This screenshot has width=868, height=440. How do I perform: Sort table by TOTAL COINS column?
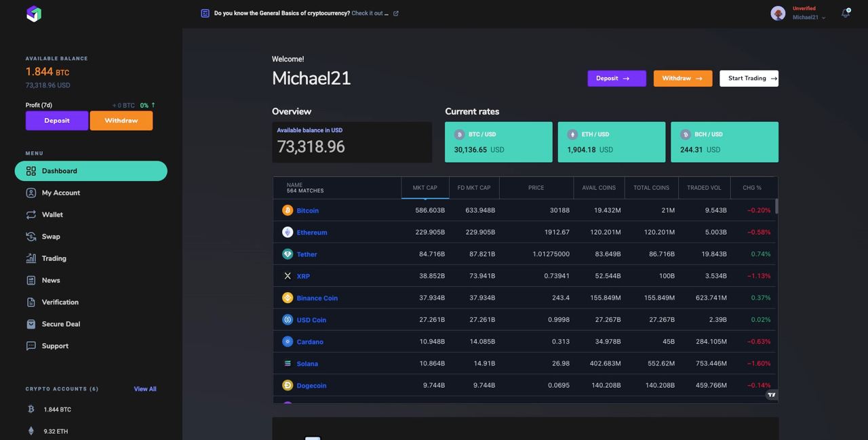(x=652, y=188)
